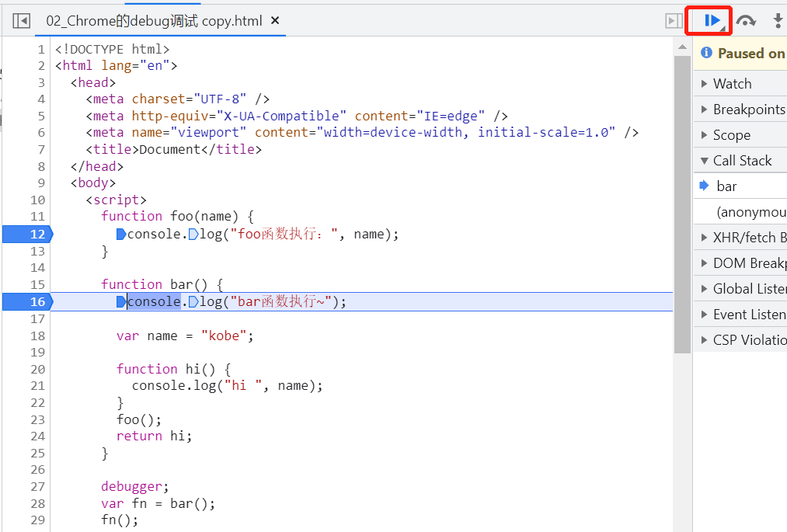The height and width of the screenshot is (532, 787).
Task: Select the anonymous call stack frame
Action: pyautogui.click(x=750, y=212)
